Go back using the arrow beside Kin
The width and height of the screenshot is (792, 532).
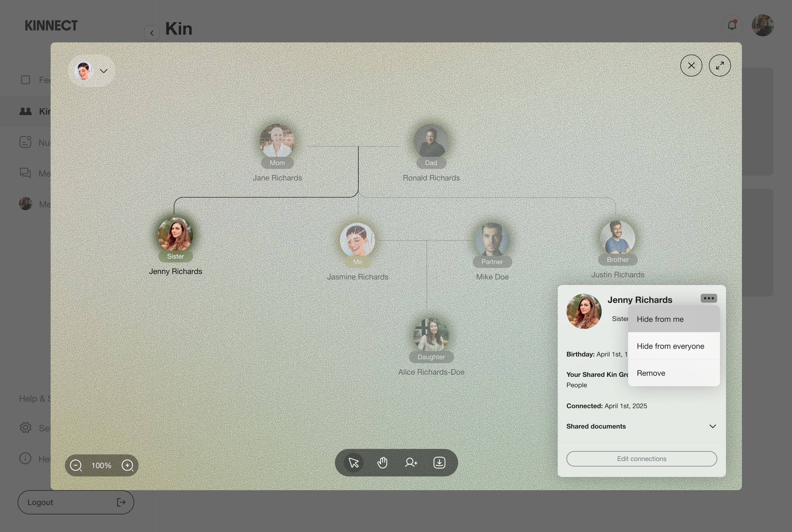[x=152, y=33]
